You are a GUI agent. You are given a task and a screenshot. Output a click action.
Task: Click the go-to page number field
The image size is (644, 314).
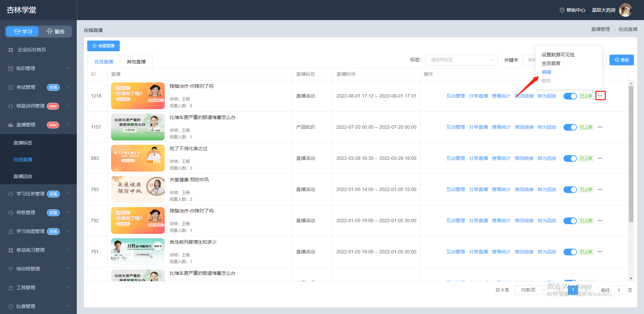(619, 290)
